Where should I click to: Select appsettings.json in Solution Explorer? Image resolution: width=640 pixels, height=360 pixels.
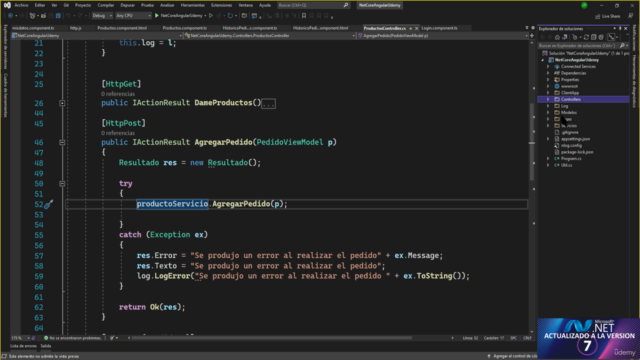coord(575,139)
